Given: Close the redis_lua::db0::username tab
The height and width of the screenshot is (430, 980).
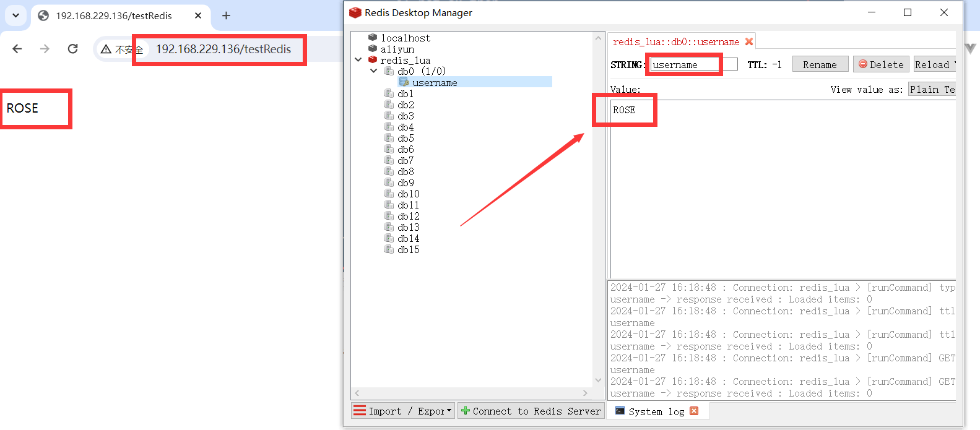Looking at the screenshot, I should pos(749,41).
